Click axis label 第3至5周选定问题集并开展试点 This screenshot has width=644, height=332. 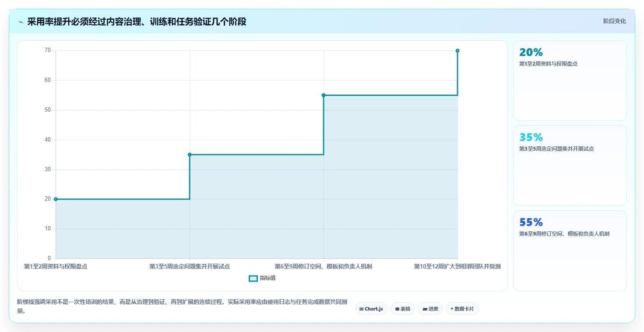point(190,266)
